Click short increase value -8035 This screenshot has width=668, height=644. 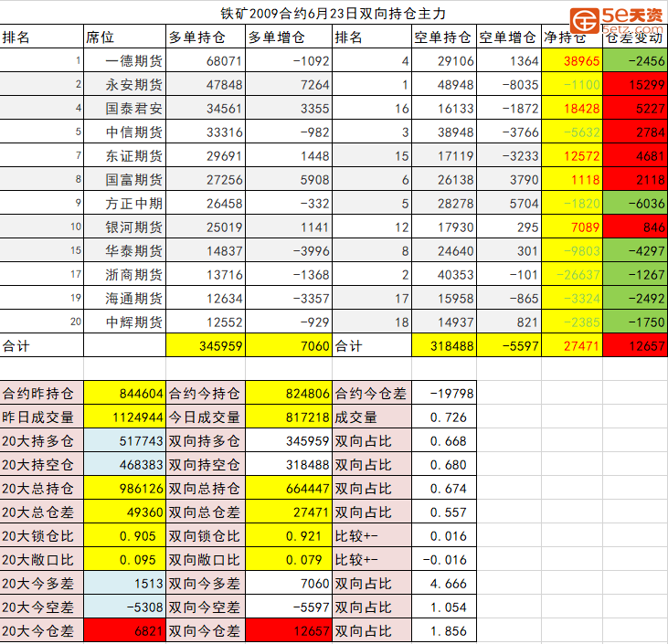[509, 84]
